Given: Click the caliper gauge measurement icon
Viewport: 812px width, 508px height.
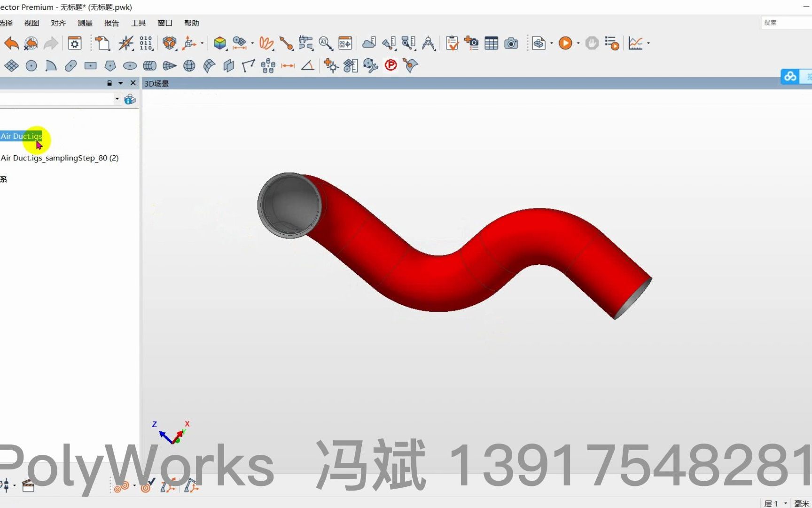Looking at the screenshot, I should 306,43.
